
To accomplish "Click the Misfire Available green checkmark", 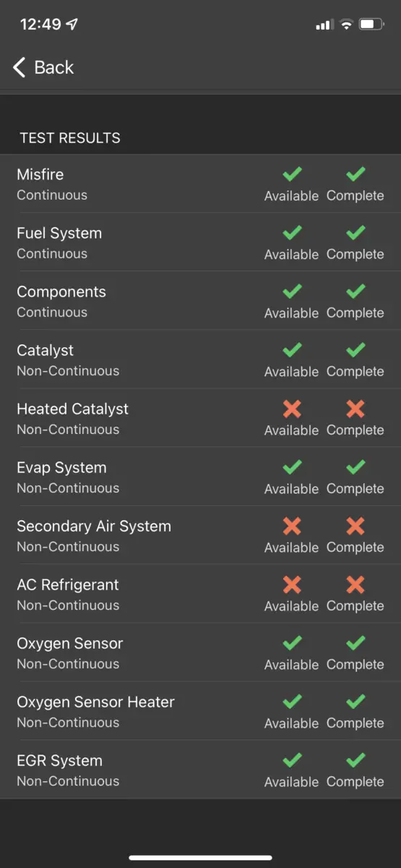I will (x=292, y=174).
